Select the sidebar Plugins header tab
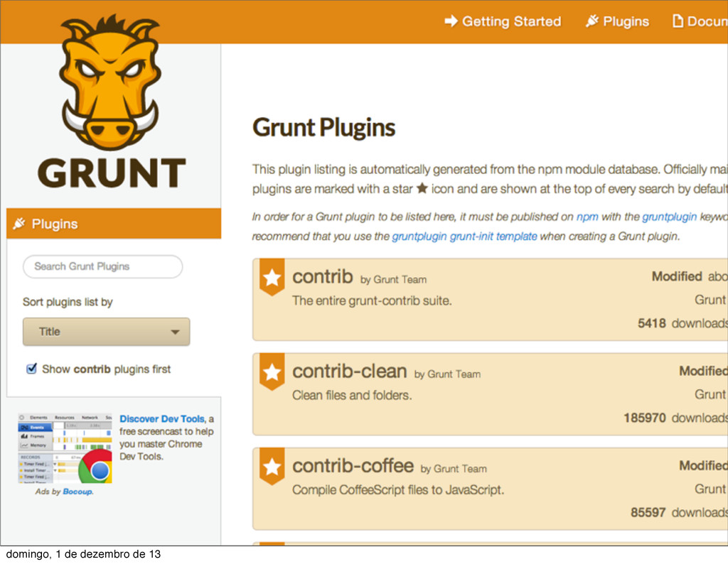Screen dimensions: 728x564 tap(114, 224)
